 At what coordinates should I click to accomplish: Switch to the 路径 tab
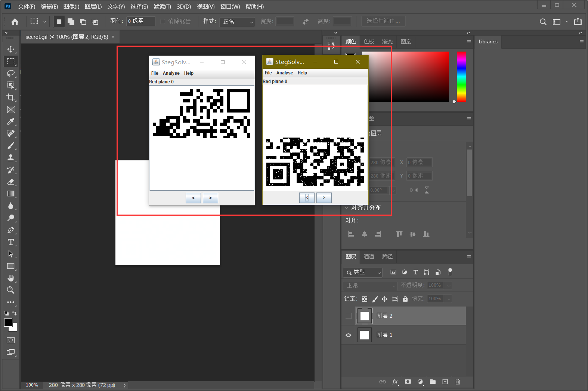[x=387, y=256]
